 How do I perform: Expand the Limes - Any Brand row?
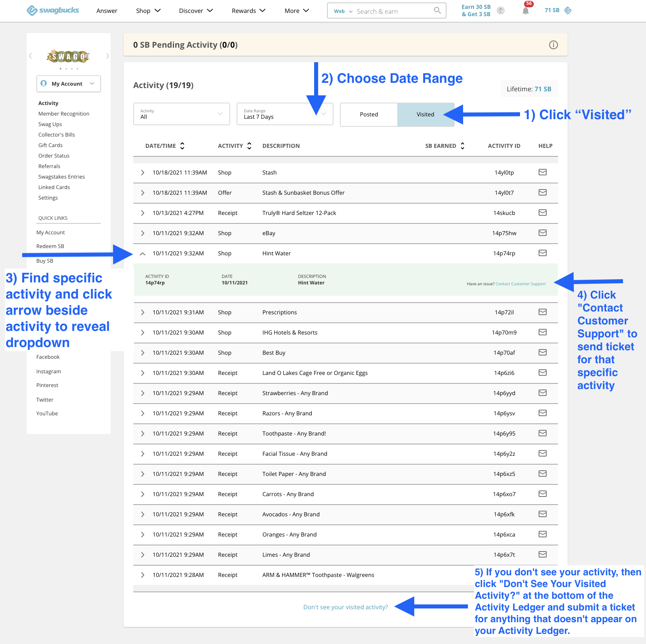[143, 555]
